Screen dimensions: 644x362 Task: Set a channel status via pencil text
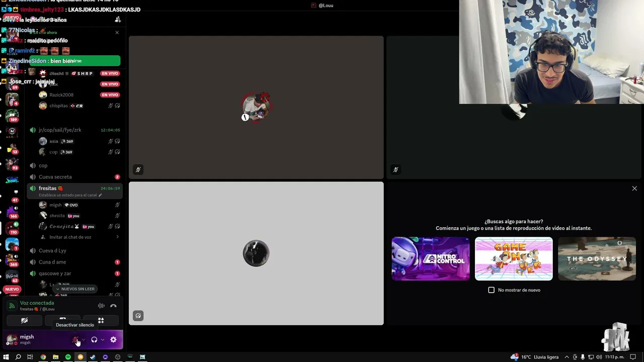pyautogui.click(x=70, y=195)
